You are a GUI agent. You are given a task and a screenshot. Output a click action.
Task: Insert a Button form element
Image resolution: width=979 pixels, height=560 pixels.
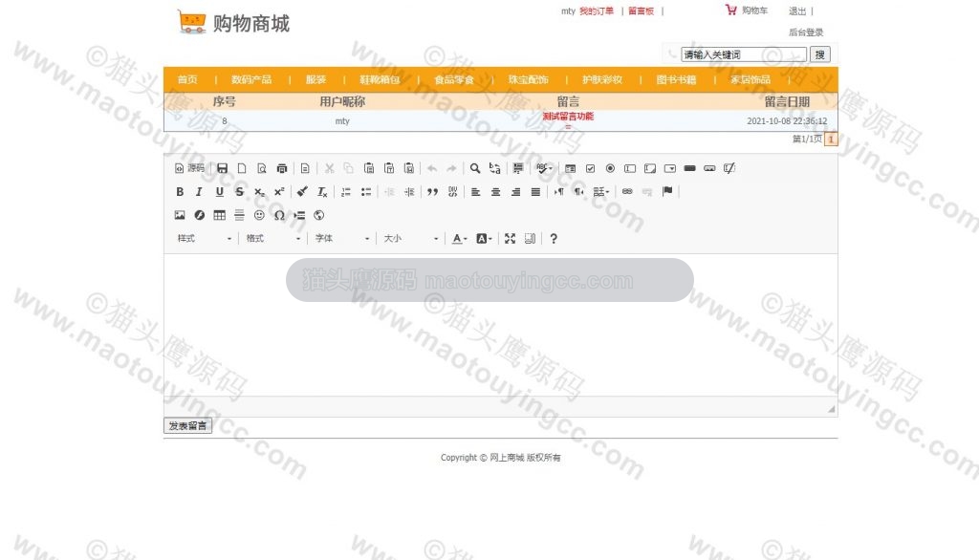(x=690, y=168)
